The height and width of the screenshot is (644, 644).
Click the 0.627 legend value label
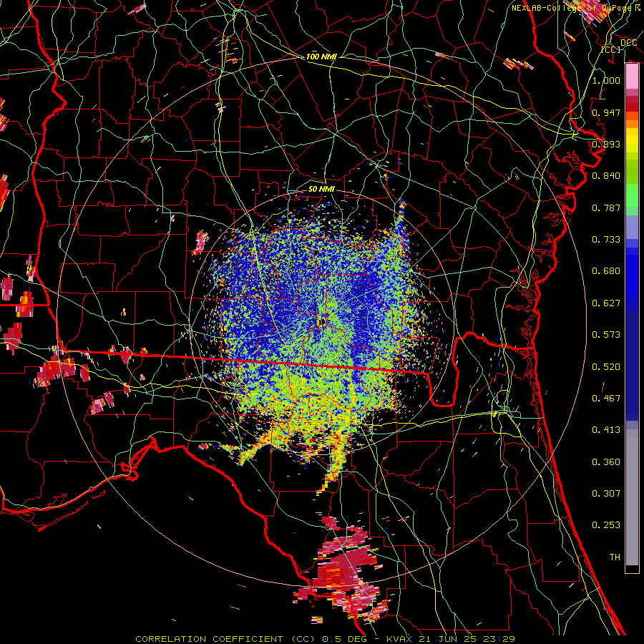(x=606, y=303)
